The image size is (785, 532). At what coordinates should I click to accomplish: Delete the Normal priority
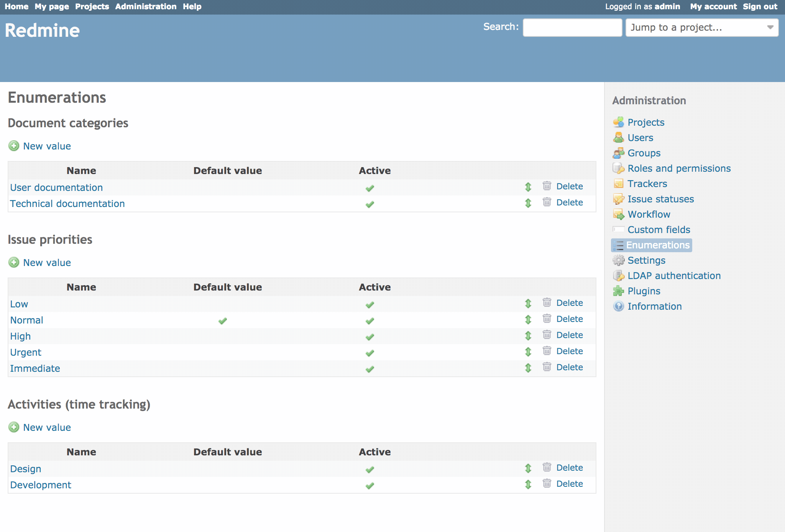(x=570, y=319)
